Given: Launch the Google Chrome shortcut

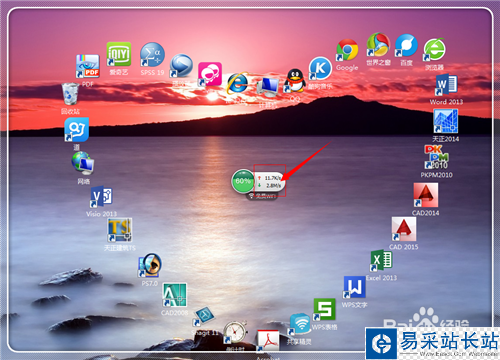Looking at the screenshot, I should 347,50.
